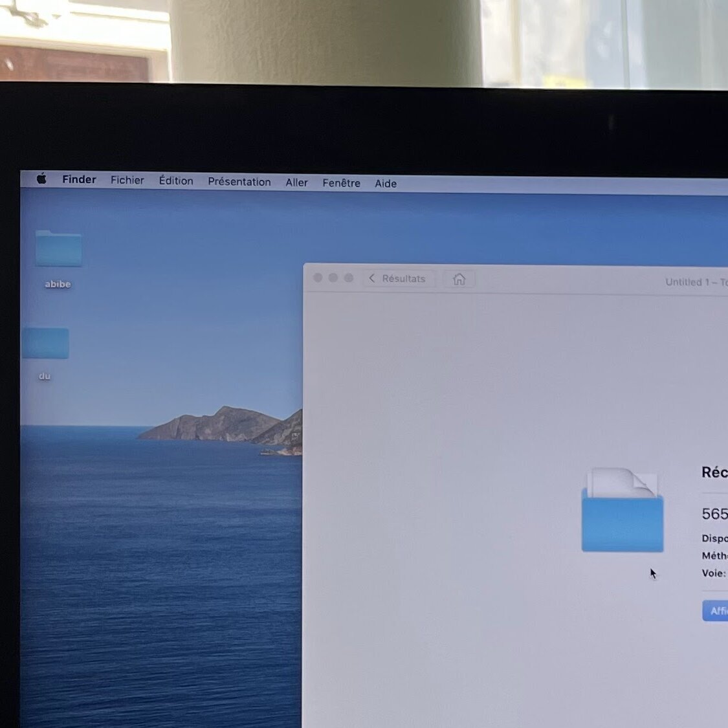Click the back chevron beside Résultats

[x=371, y=278]
